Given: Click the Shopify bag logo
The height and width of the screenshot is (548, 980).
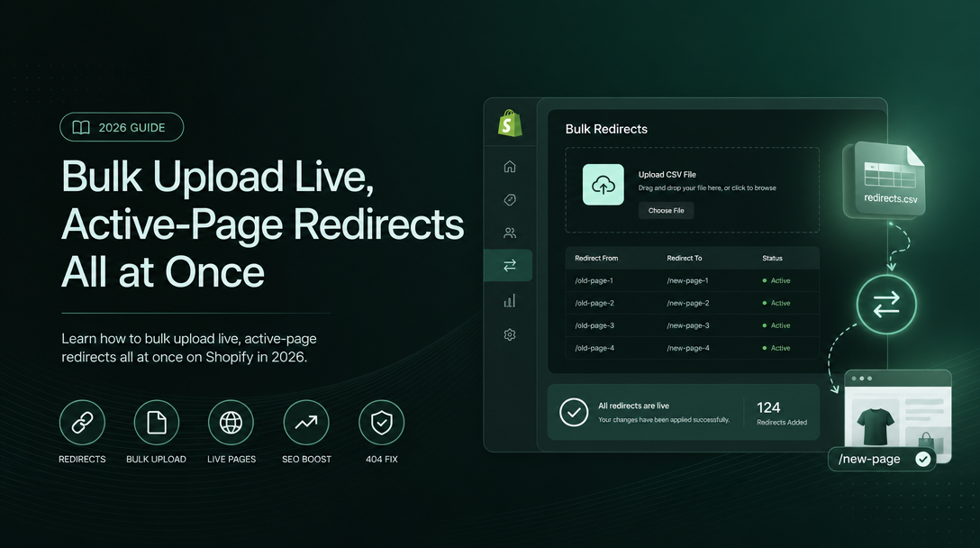Looking at the screenshot, I should pos(510,123).
